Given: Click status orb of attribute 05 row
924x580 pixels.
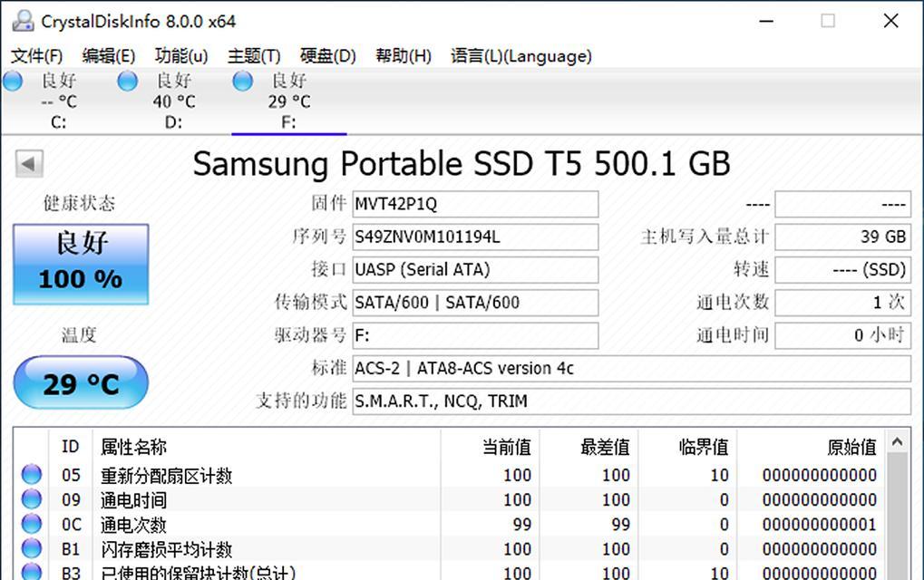Looking at the screenshot, I should [31, 475].
